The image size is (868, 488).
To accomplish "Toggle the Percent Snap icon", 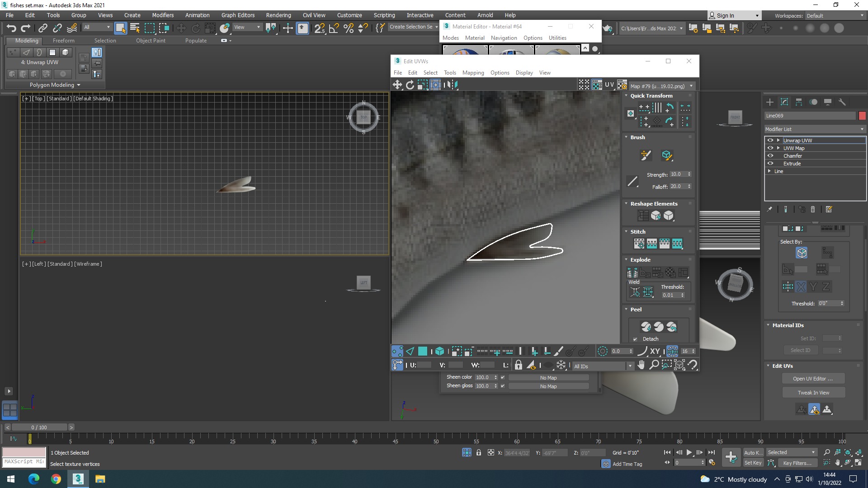I will point(349,28).
